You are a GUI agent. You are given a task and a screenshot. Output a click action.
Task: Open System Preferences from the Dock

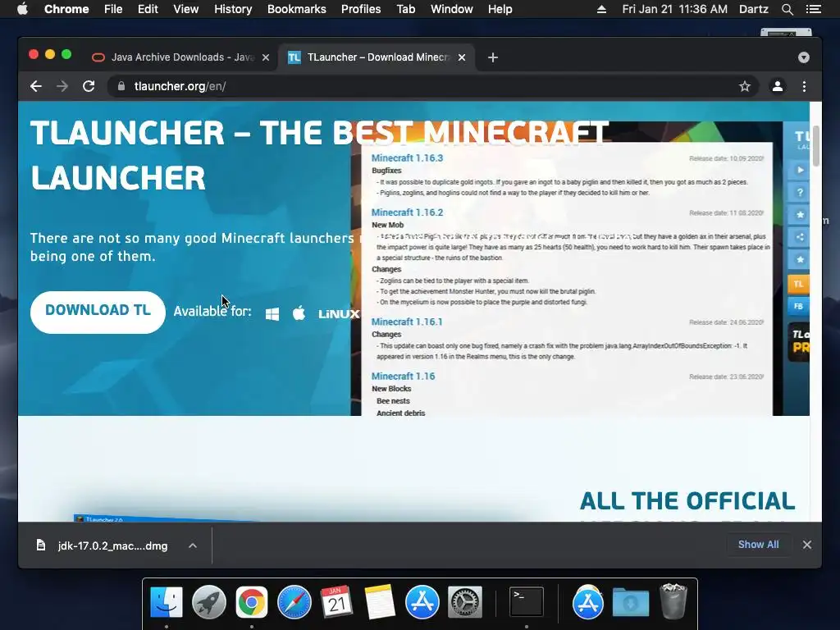[x=464, y=602]
